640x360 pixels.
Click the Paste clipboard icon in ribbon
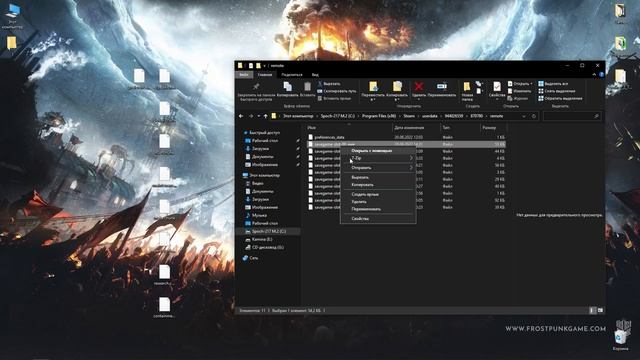point(307,87)
